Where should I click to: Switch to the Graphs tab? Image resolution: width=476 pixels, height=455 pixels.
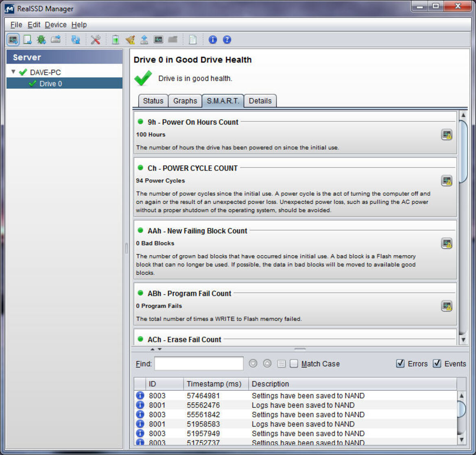point(185,101)
